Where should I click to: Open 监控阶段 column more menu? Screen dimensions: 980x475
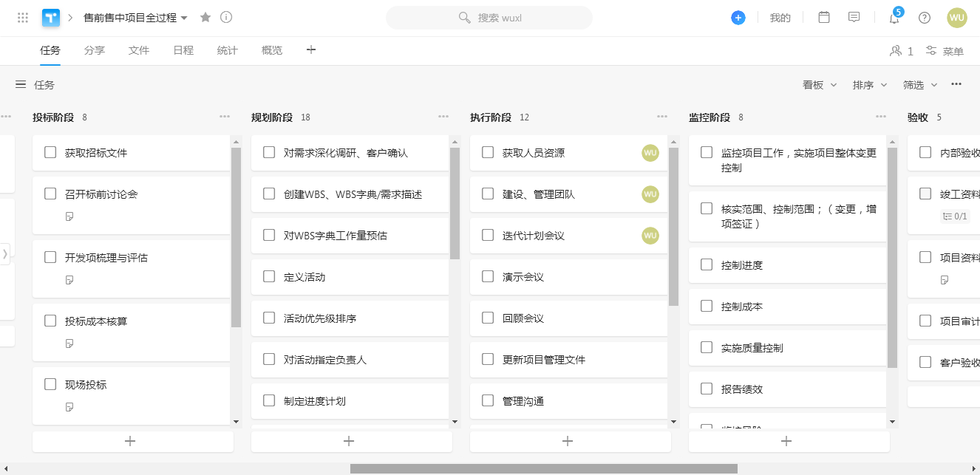pyautogui.click(x=881, y=117)
